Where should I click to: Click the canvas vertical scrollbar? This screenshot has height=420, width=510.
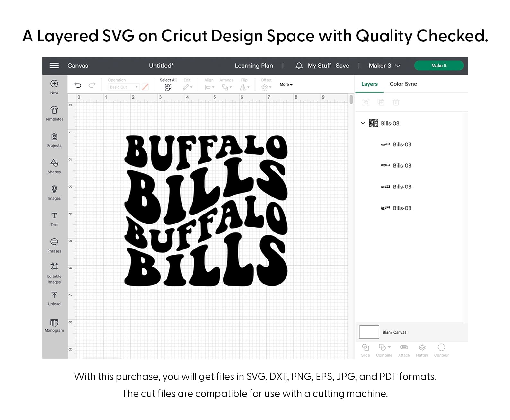[351, 99]
